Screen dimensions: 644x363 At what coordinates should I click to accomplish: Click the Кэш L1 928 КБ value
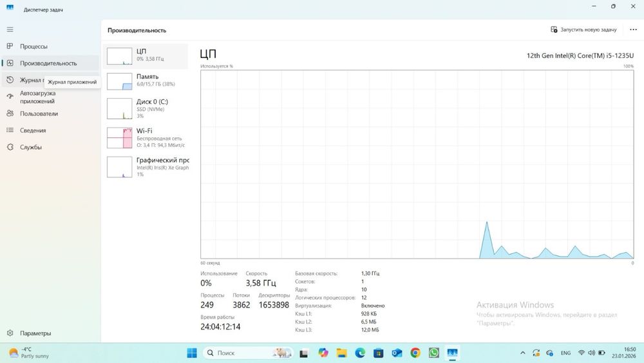369,313
